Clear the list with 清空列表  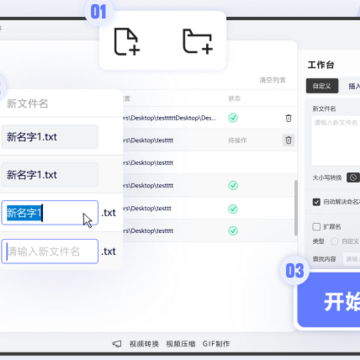point(273,80)
